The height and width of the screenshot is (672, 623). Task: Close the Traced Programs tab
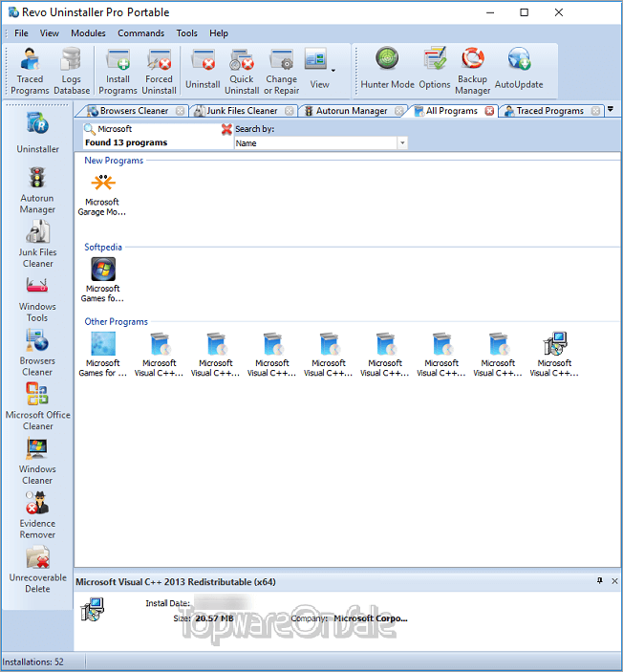(x=595, y=111)
